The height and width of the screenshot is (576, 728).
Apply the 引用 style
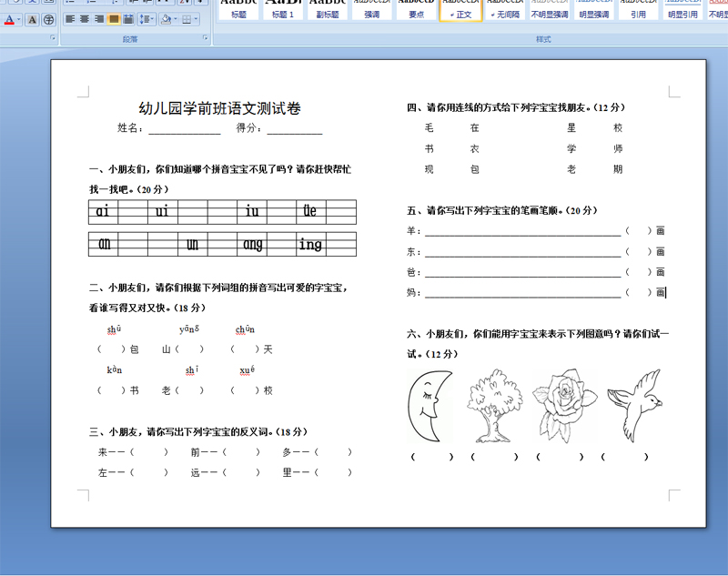coord(639,10)
